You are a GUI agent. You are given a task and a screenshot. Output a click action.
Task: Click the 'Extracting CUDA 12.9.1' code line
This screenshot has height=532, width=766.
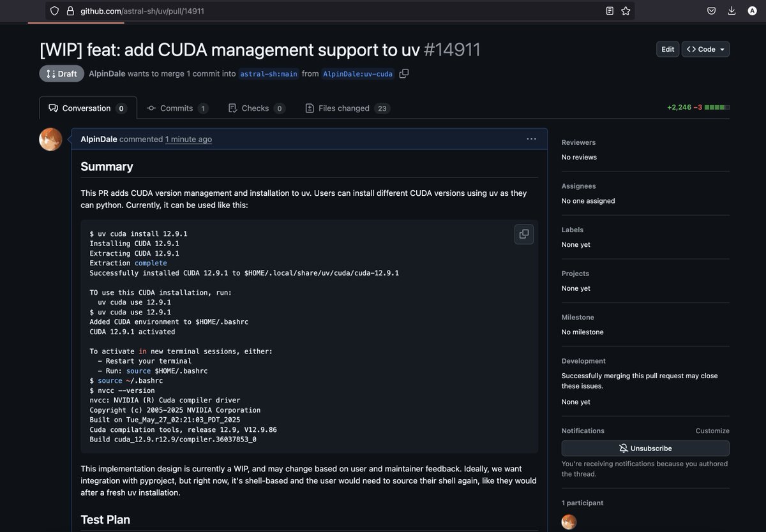(x=134, y=253)
